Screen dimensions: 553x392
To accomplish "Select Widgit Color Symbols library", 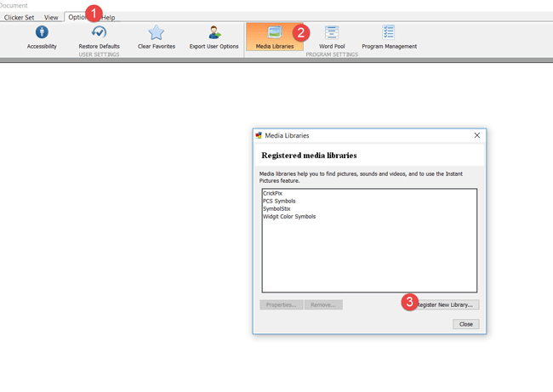I will click(x=289, y=217).
